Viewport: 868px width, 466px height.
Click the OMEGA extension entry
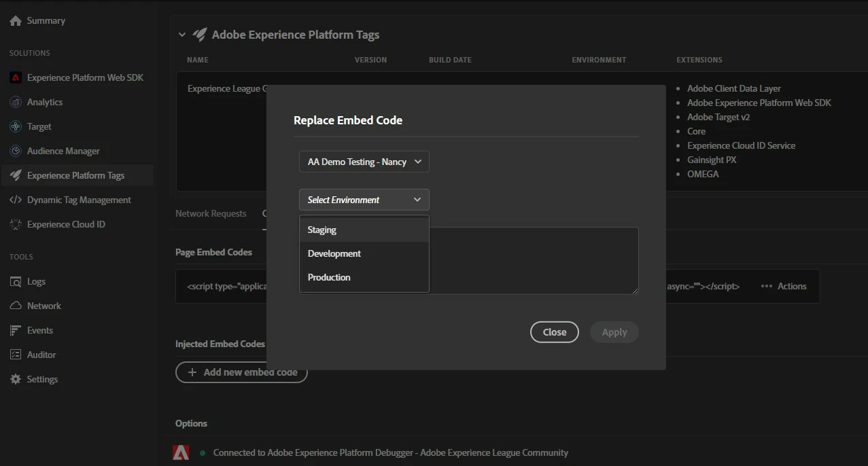click(703, 174)
